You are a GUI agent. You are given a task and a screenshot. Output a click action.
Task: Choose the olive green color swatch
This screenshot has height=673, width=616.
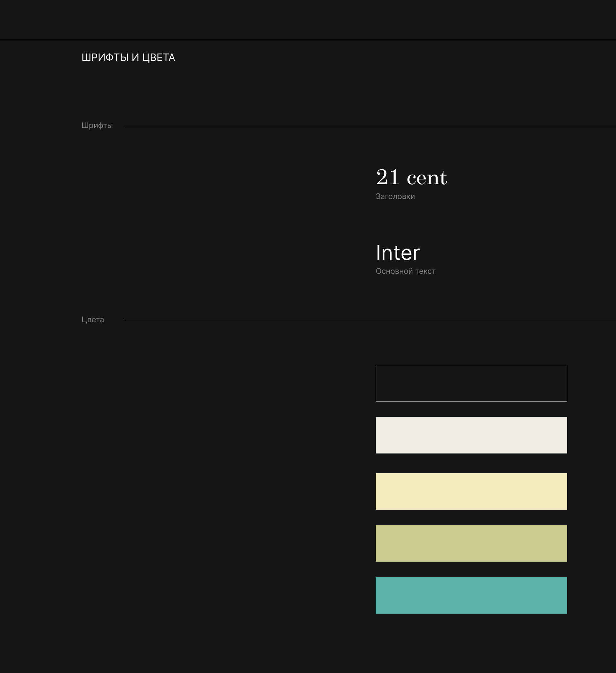471,543
